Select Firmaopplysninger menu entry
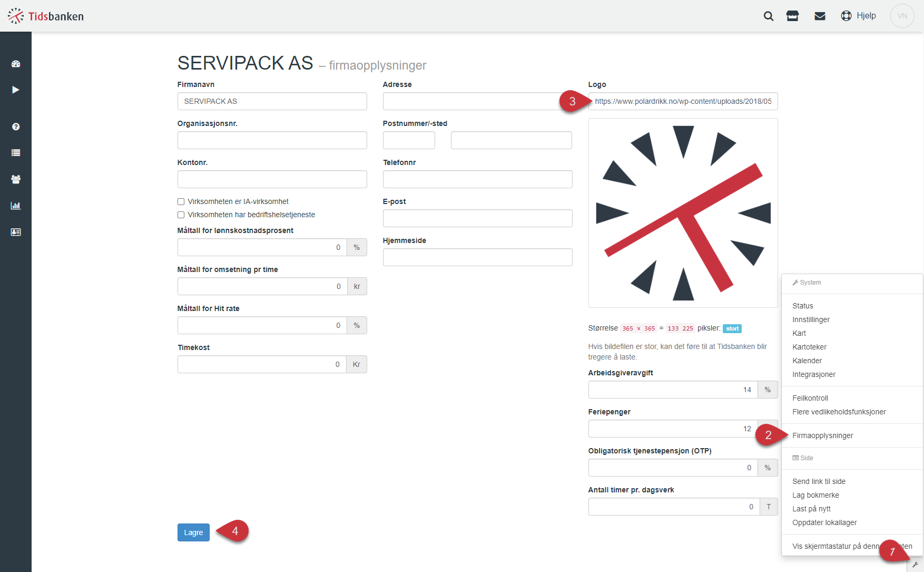 pyautogui.click(x=822, y=435)
